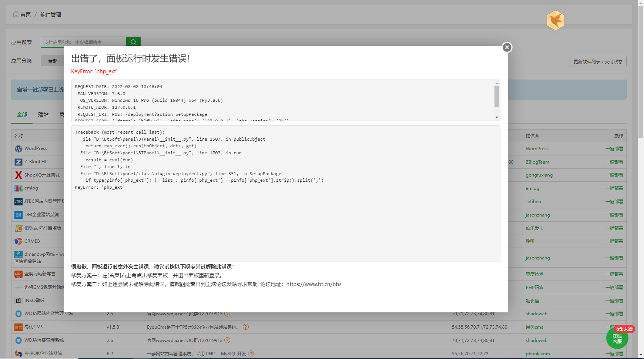Viewport: 644px width, 359px height.
Task: Click the emlog app icon
Action: [19, 188]
